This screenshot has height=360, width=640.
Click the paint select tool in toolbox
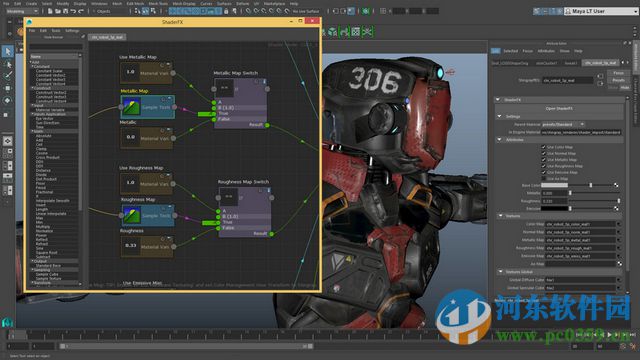(7, 76)
